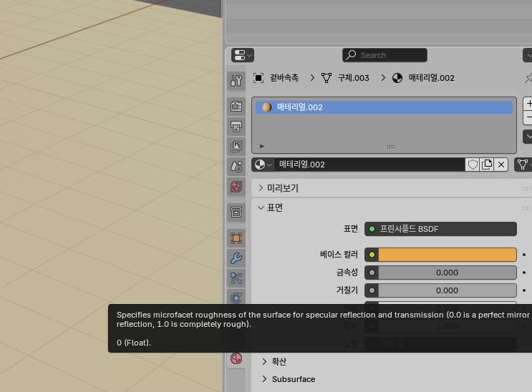Open the World properties tab

point(236,187)
